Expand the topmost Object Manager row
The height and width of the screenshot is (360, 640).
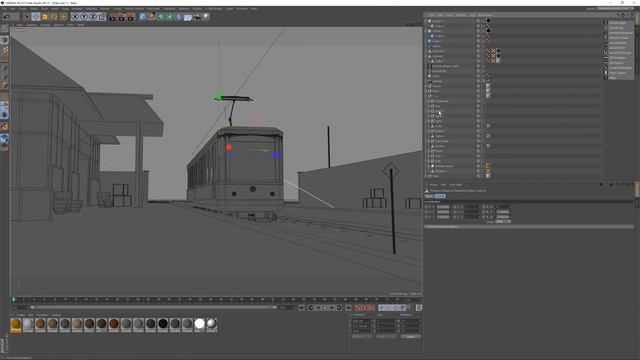pyautogui.click(x=426, y=21)
